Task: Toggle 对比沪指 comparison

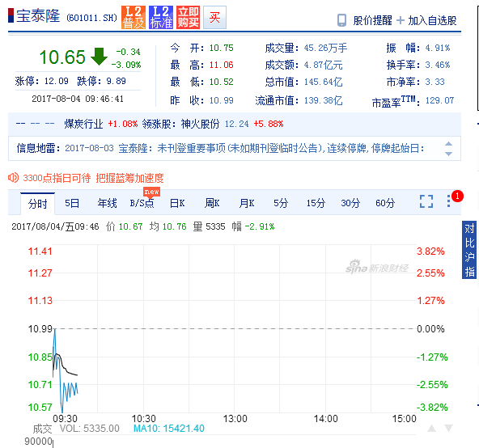Action: 469,250
